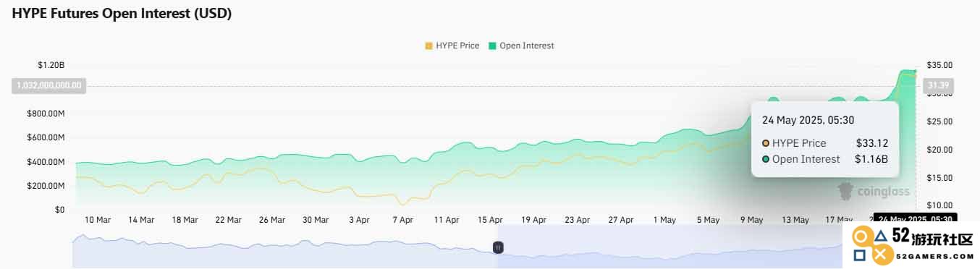Click the 31.39 right axis price label
Viewport: 980px width, 269px height.
point(938,85)
